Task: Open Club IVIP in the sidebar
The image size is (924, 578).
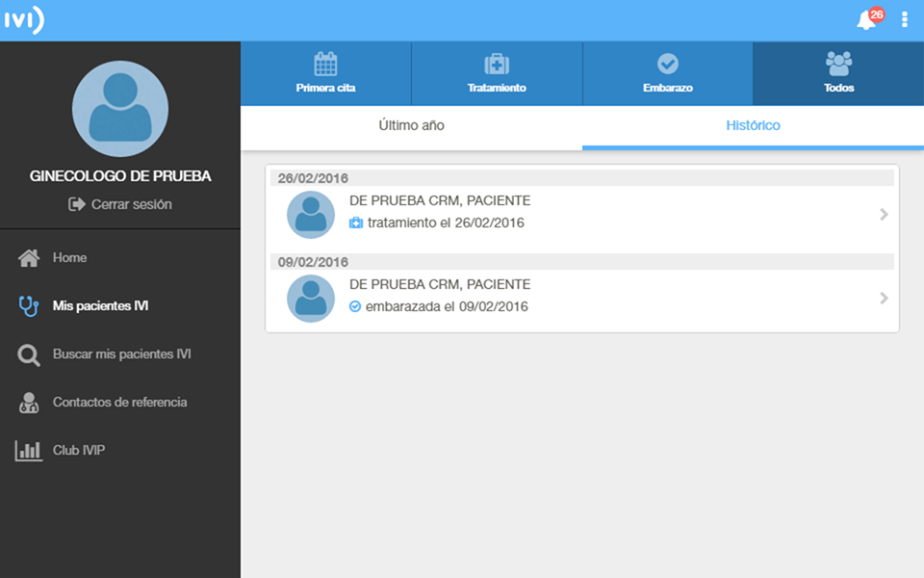Action: pos(79,450)
